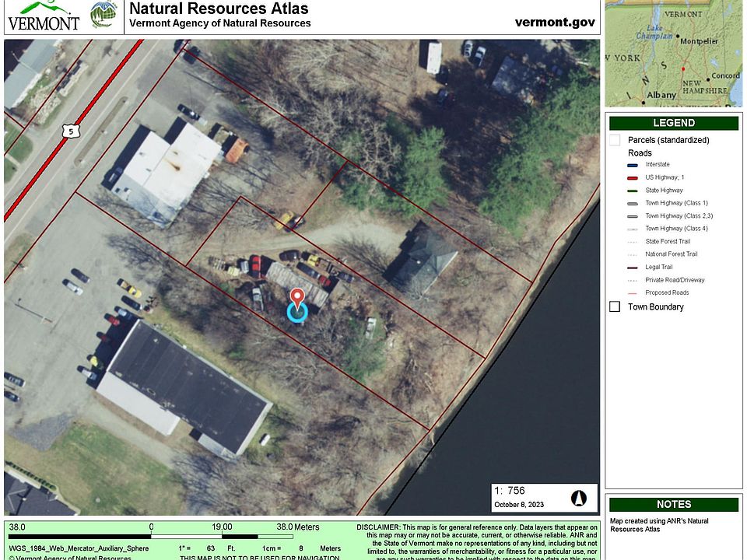This screenshot has height=560, width=747.
Task: Click the Parcels (standardized) legend box
Action: click(x=615, y=140)
